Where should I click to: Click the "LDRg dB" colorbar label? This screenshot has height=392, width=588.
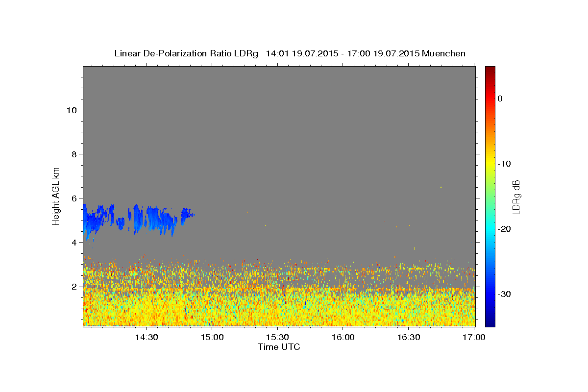coord(515,197)
